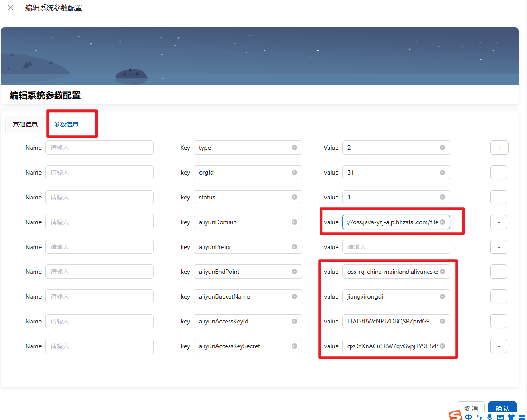Switch to the 基础信息 tab
Image resolution: width=527 pixels, height=420 pixels.
25,124
